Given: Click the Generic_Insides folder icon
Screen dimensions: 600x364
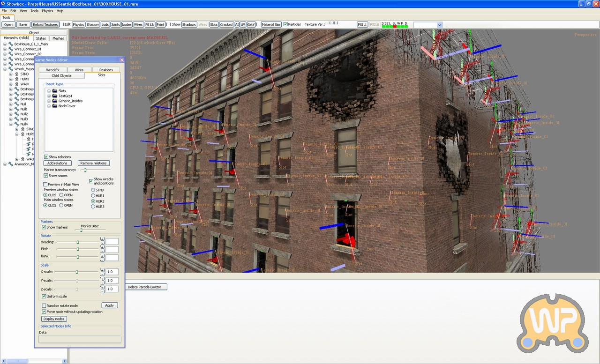Looking at the screenshot, I should [x=55, y=101].
